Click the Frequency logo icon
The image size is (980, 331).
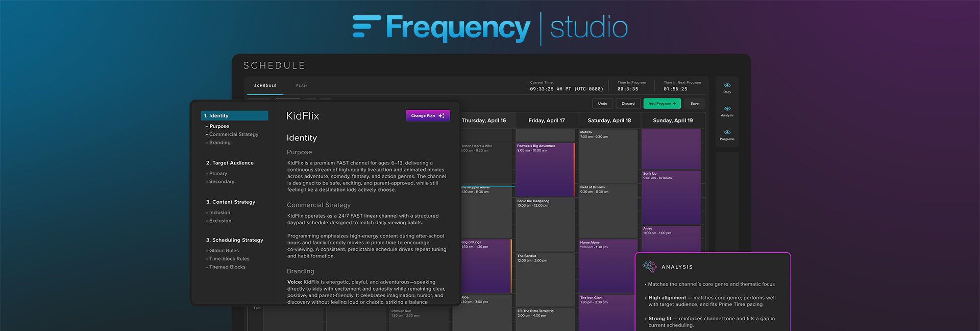coord(366,27)
